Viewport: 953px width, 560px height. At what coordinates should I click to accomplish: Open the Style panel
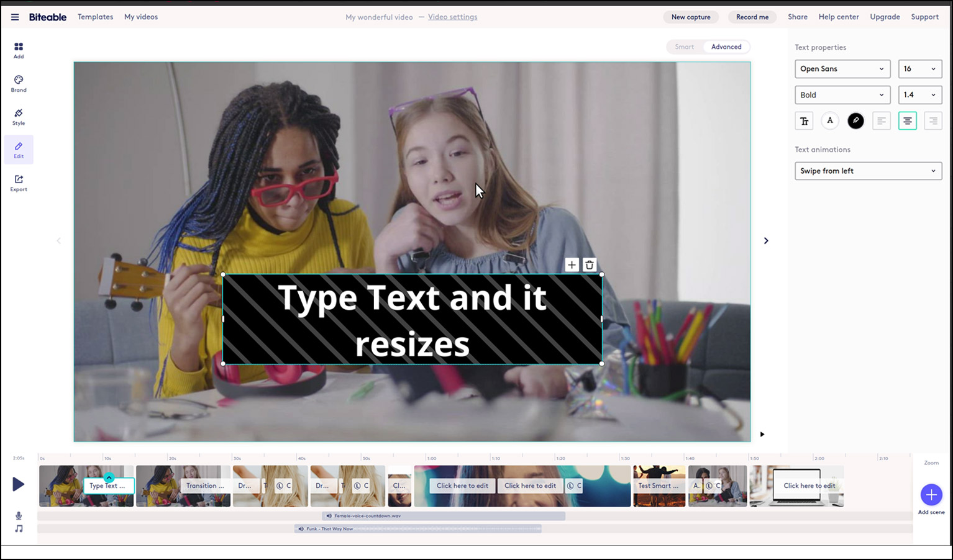[19, 117]
